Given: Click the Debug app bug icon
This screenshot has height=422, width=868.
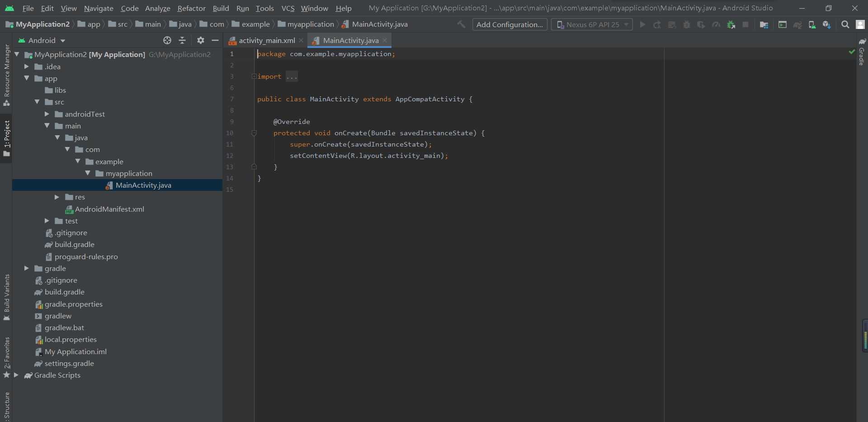Looking at the screenshot, I should 687,24.
